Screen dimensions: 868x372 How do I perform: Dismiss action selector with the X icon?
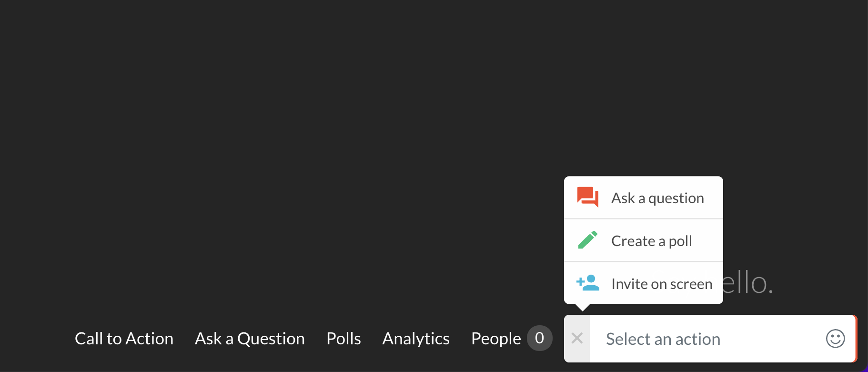(x=577, y=339)
